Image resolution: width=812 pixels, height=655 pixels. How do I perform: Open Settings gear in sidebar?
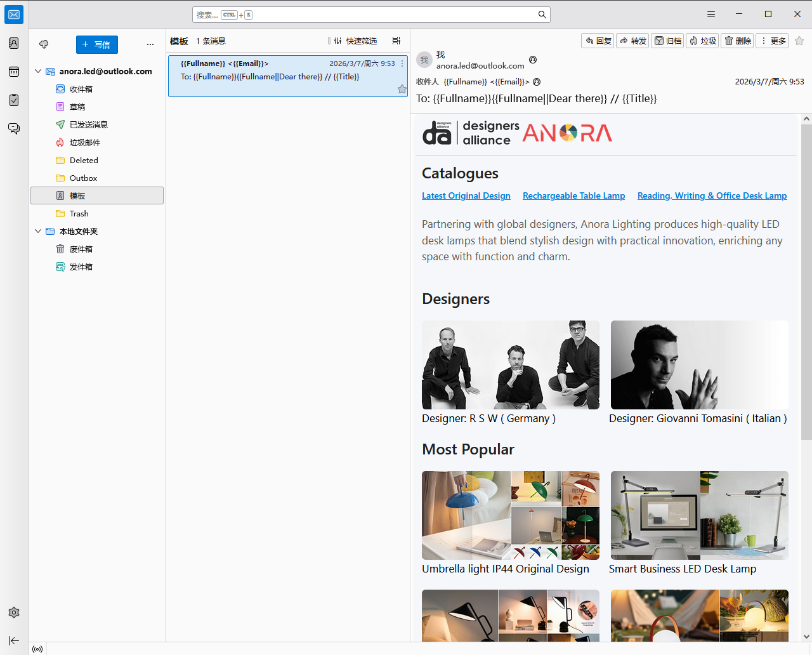pyautogui.click(x=14, y=612)
